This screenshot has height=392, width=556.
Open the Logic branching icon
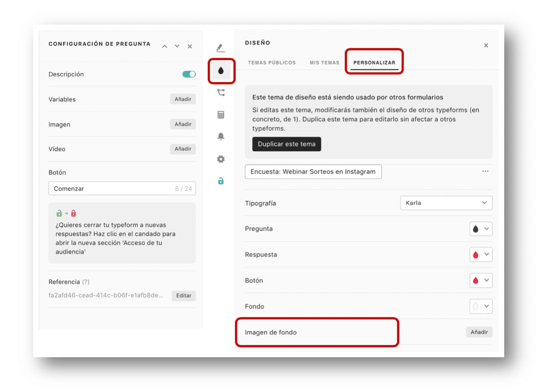point(221,92)
